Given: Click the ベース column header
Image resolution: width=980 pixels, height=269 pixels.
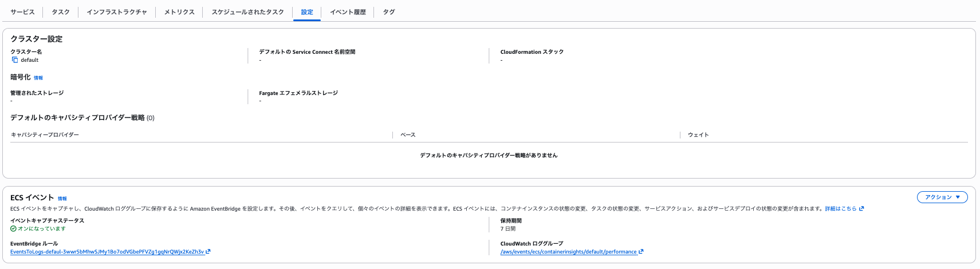Looking at the screenshot, I should [408, 135].
